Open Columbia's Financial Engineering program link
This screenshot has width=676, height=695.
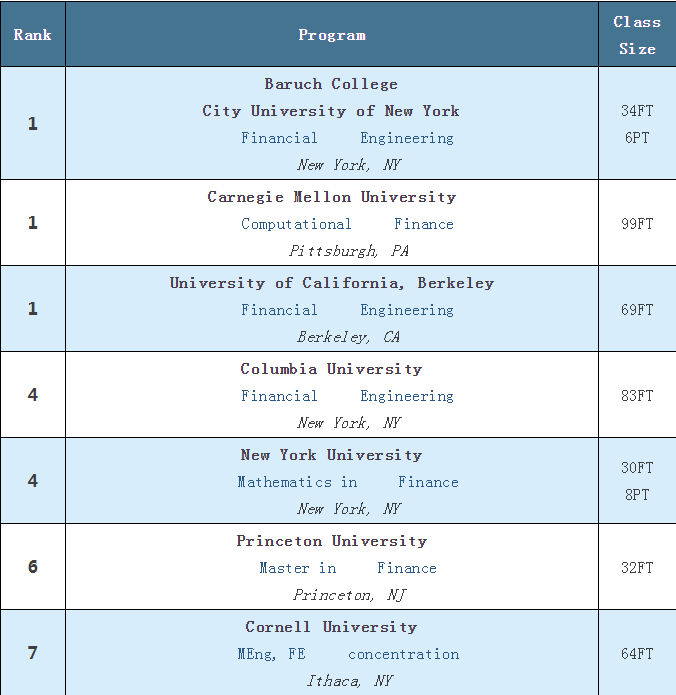click(x=347, y=396)
